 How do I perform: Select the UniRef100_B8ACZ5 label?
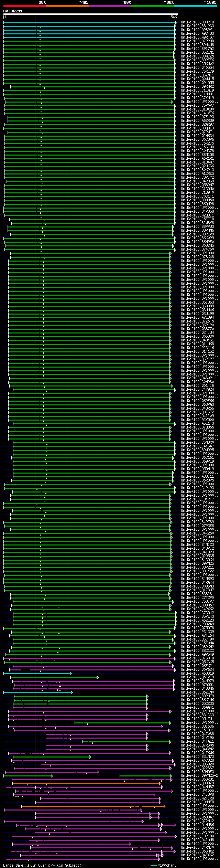point(197,56)
